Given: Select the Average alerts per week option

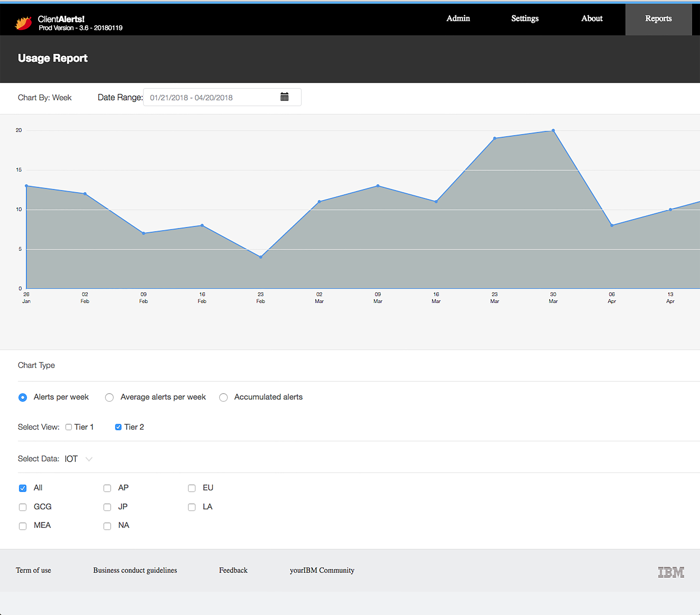Looking at the screenshot, I should coord(109,397).
